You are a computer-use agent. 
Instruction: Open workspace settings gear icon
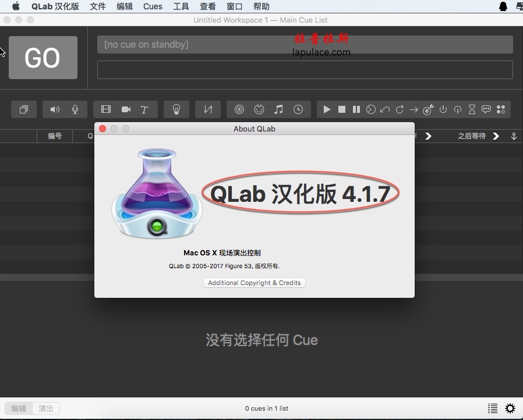pyautogui.click(x=510, y=408)
